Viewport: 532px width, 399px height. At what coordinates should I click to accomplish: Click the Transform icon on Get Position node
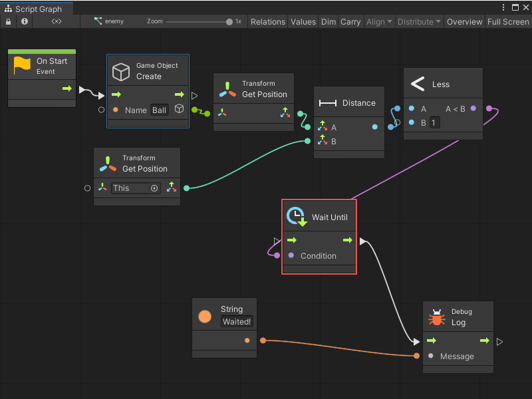click(227, 88)
